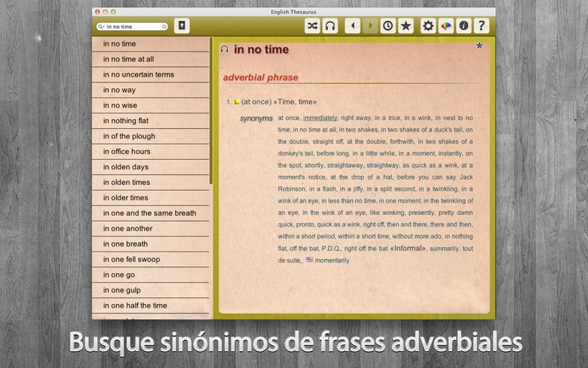Follow the underlined 'immediately' synonym link
This screenshot has height=368, width=588.
(320, 118)
